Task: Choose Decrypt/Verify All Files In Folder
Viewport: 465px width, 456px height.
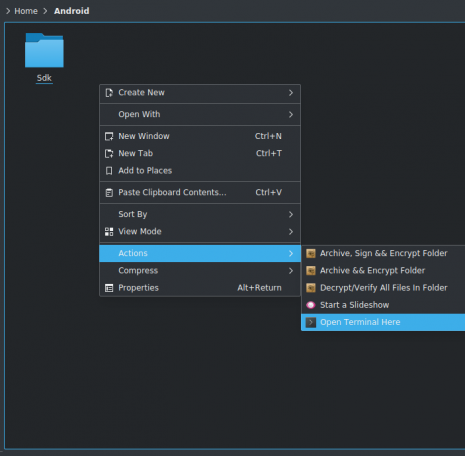Action: 383,288
